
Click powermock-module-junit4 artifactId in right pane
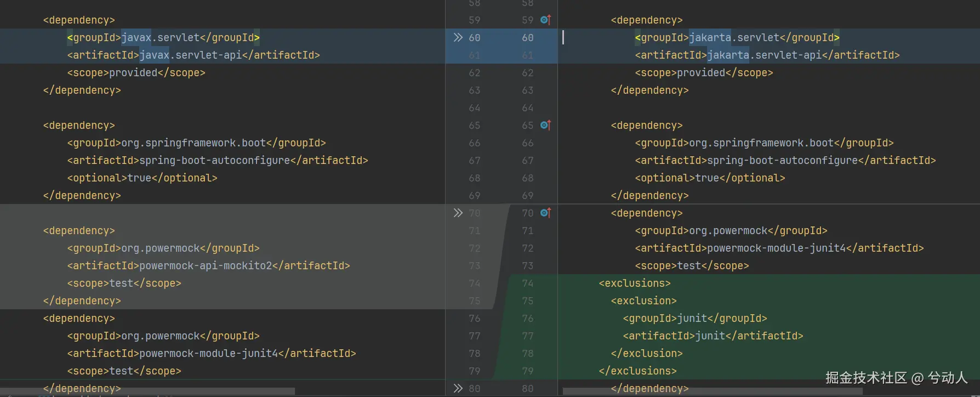(779, 248)
